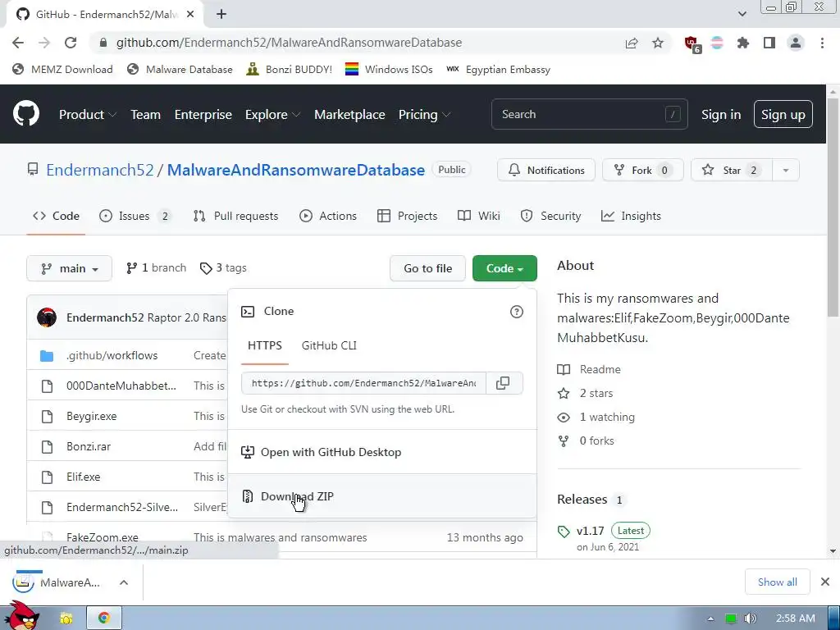This screenshot has width=840, height=630.
Task: Open the Endermanch52 owner link
Action: coord(99,170)
